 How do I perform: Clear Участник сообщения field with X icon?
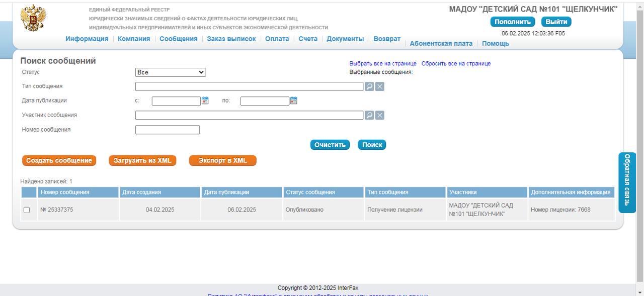click(x=380, y=115)
